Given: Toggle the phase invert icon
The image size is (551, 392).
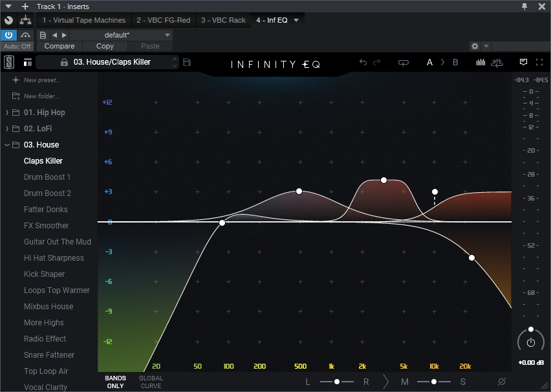Looking at the screenshot, I should click(501, 382).
